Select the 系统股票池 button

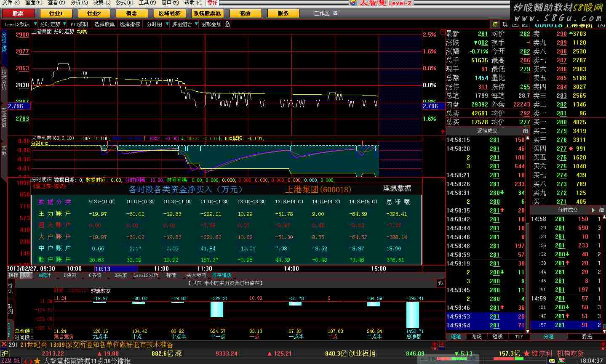pos(207,13)
